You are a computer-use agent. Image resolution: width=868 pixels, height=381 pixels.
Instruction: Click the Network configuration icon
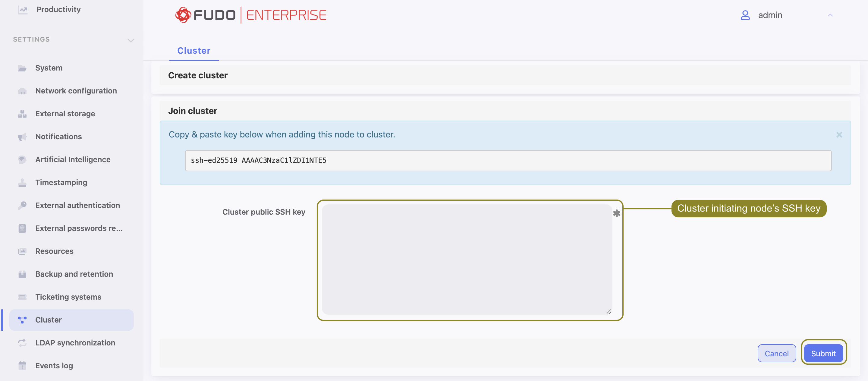(x=22, y=91)
